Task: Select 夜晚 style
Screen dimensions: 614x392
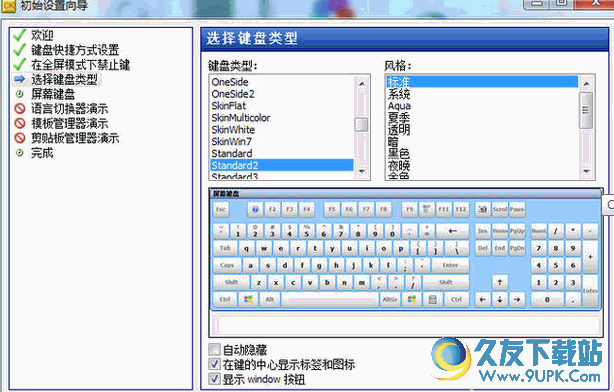Action: (482, 165)
